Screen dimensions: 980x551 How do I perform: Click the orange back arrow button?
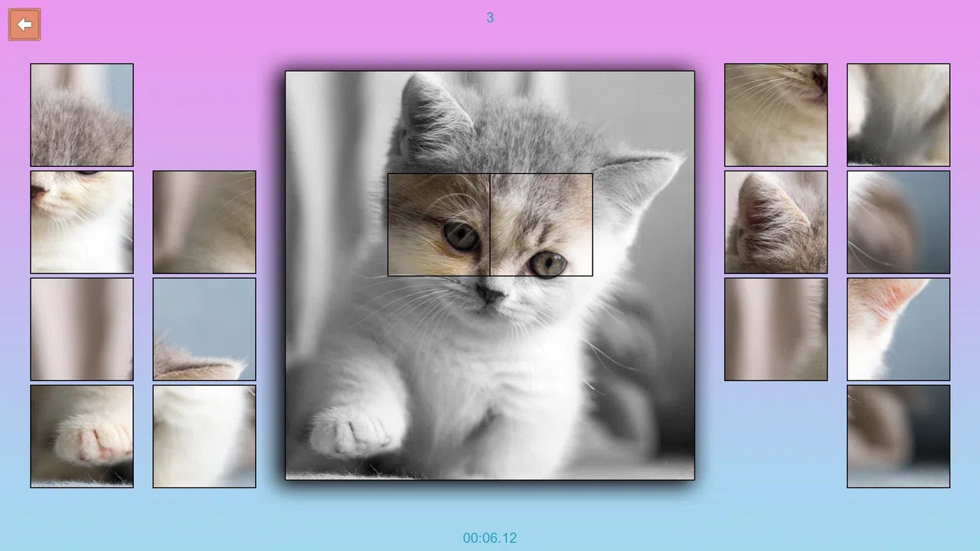(24, 24)
